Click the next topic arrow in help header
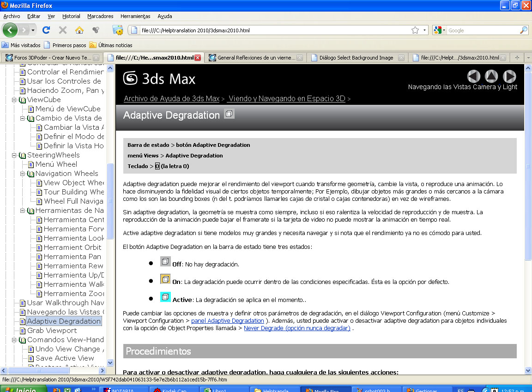Image resolution: width=532 pixels, height=392 pixels. [x=509, y=76]
